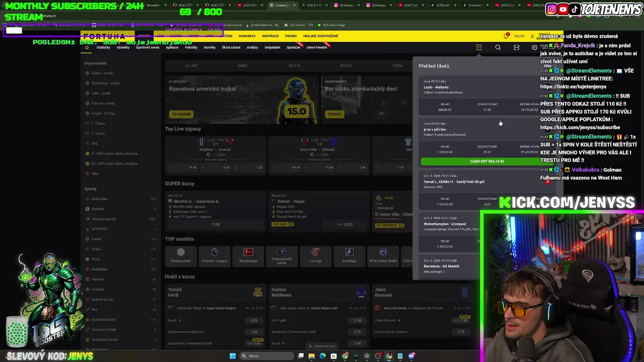This screenshot has width=644, height=362.
Task: Select 17.00 odds for Auston Matthews 2+ goals
Action: coord(357,320)
